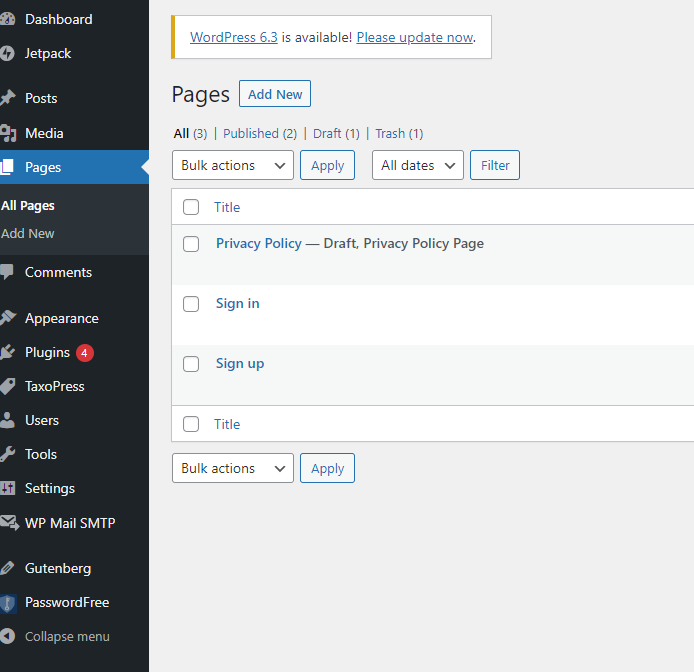
Task: Click the WP Mail SMTP envelope icon
Action: click(x=8, y=522)
